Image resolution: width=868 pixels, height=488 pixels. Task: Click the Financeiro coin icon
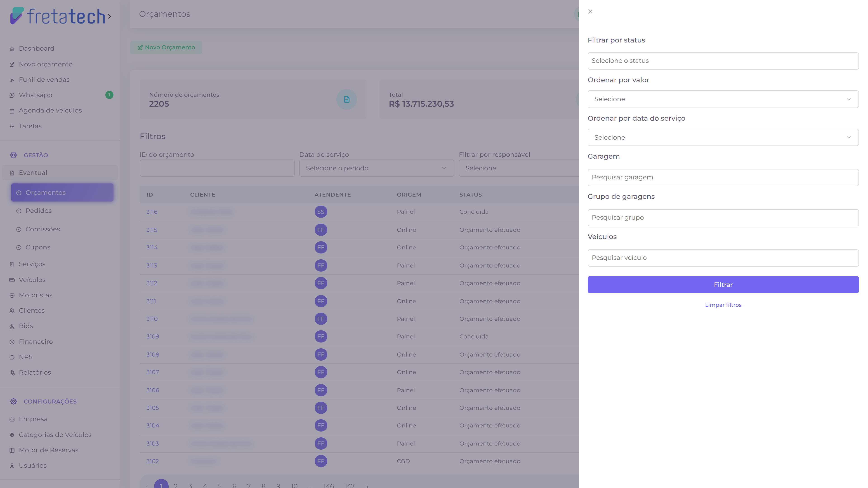coord(12,342)
